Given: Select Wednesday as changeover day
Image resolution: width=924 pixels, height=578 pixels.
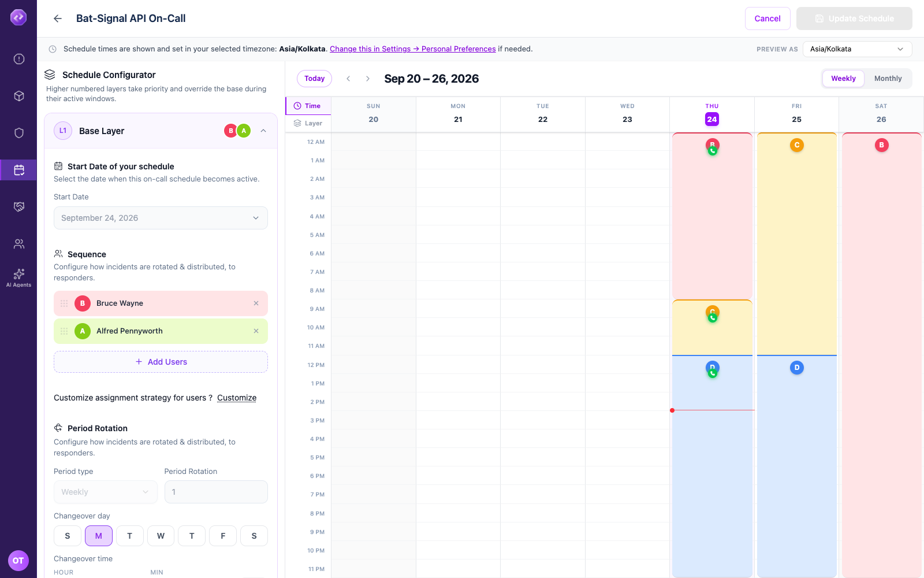Looking at the screenshot, I should (x=161, y=536).
